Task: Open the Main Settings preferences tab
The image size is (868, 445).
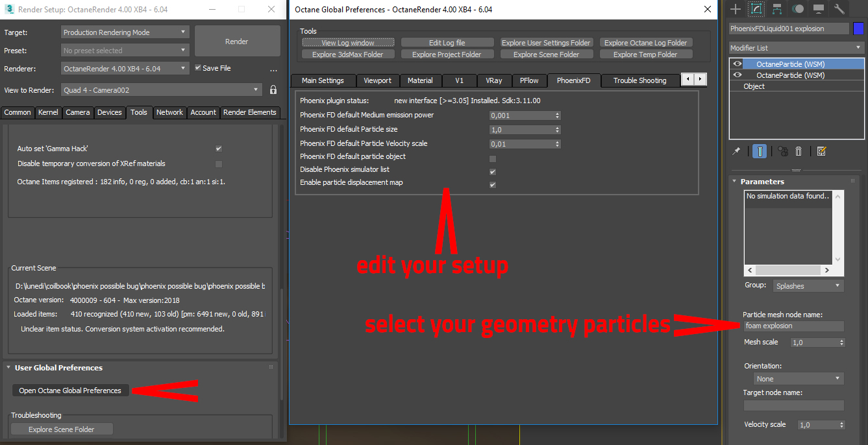Action: pyautogui.click(x=323, y=80)
